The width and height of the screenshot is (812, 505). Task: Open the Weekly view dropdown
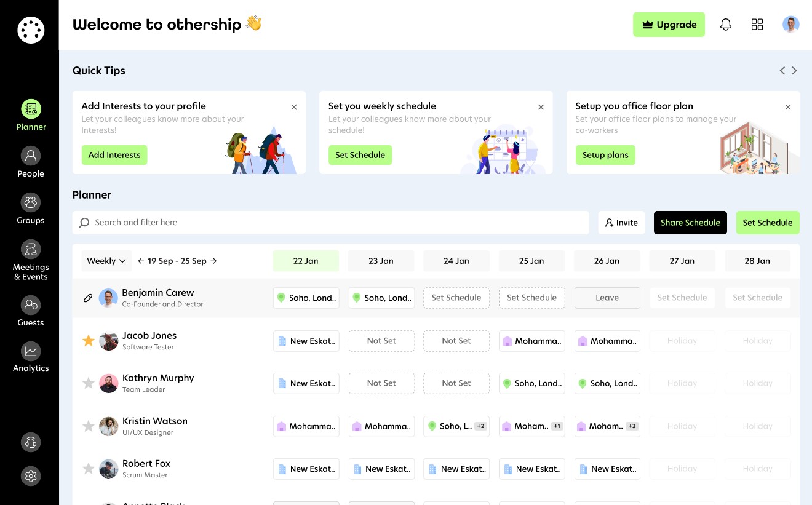pos(106,260)
